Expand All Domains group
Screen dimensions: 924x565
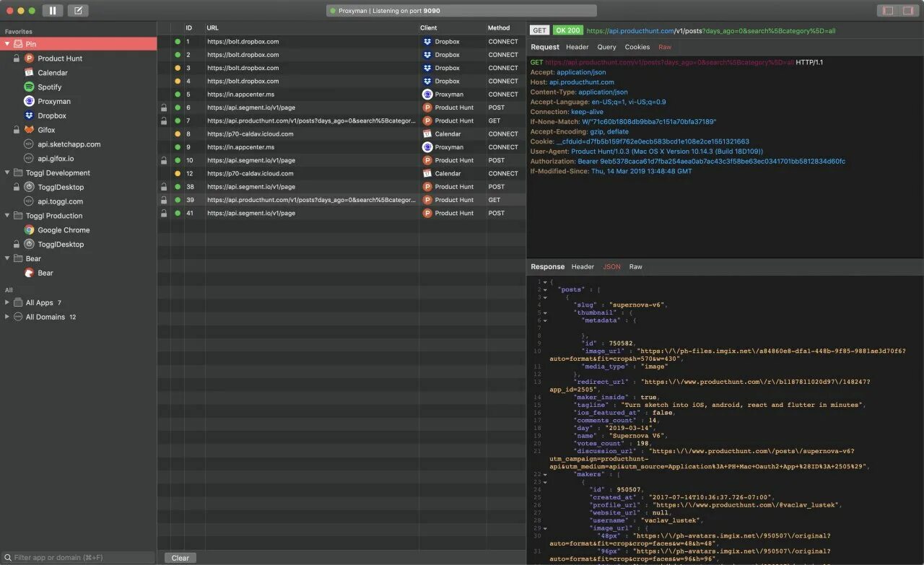pyautogui.click(x=7, y=317)
